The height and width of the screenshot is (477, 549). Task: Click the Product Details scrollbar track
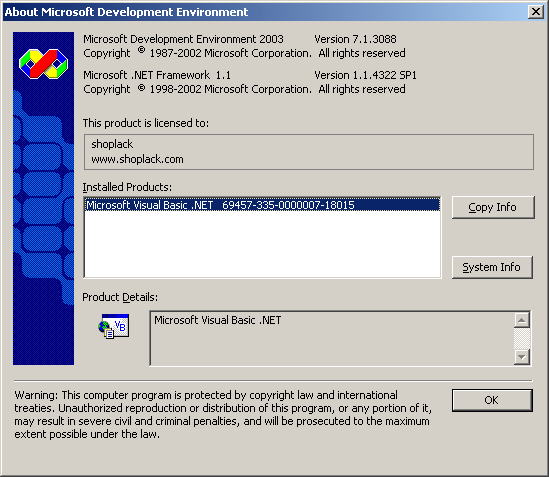pos(522,338)
